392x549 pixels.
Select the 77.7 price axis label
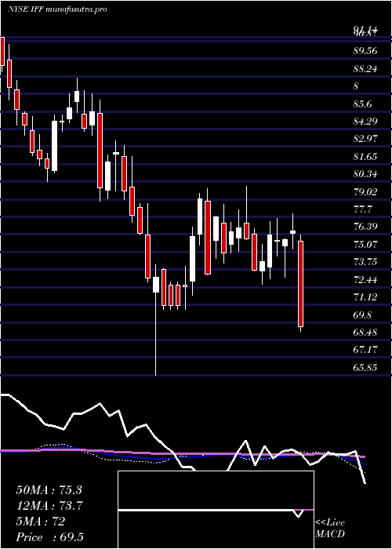(362, 209)
